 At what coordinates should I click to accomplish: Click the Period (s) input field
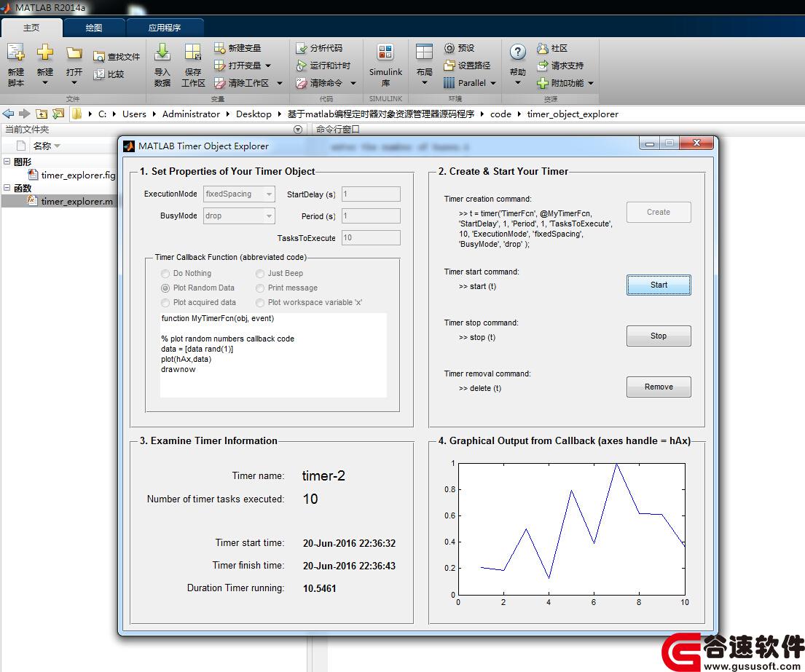tap(372, 216)
